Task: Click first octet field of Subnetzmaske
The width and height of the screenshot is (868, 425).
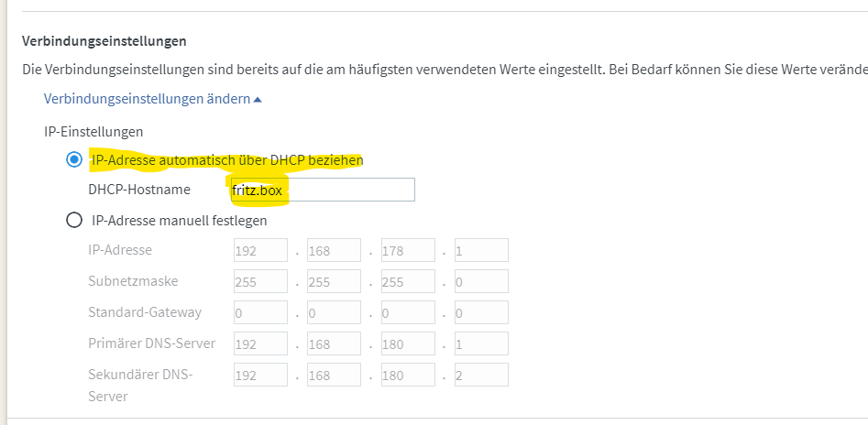Action: click(260, 281)
